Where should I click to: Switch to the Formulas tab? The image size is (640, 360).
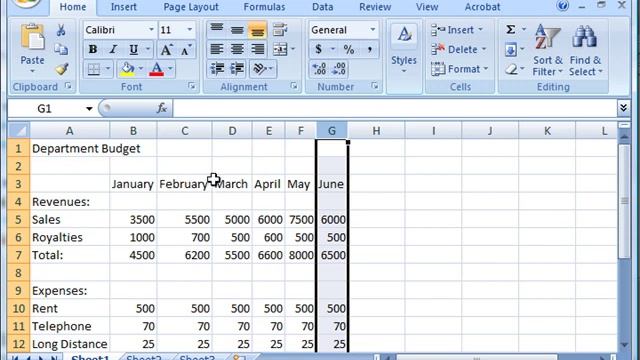click(264, 7)
